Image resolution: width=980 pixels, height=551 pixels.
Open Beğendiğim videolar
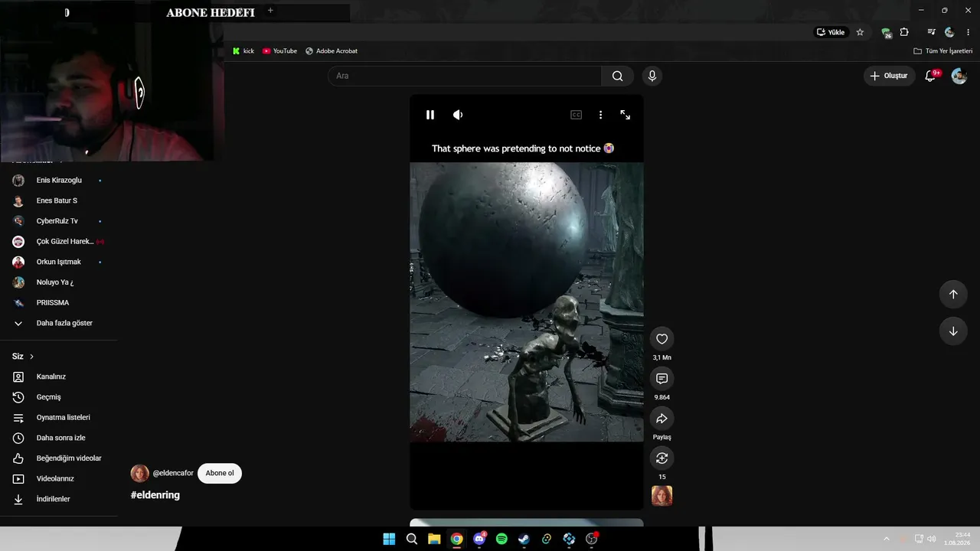point(59,458)
